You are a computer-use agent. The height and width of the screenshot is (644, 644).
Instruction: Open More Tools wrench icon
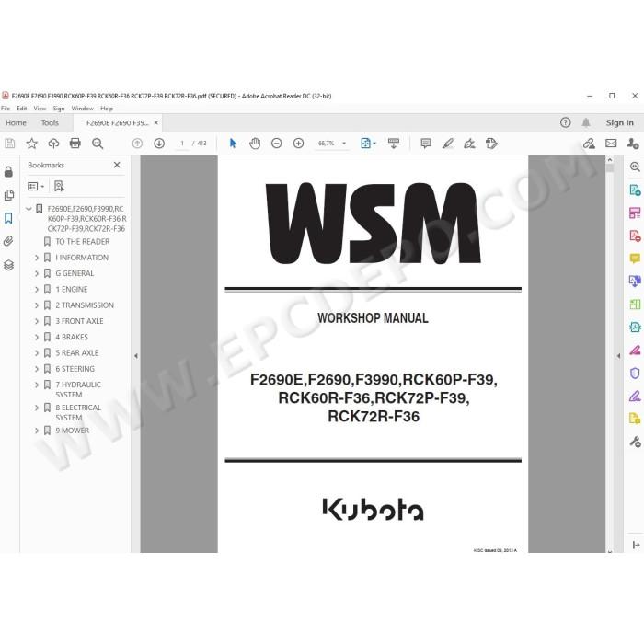[635, 442]
